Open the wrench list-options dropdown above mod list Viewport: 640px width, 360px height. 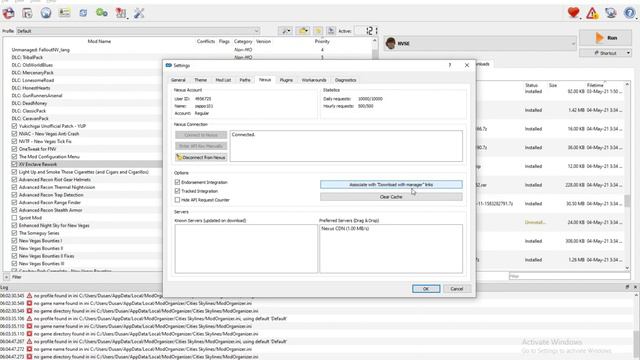[285, 31]
